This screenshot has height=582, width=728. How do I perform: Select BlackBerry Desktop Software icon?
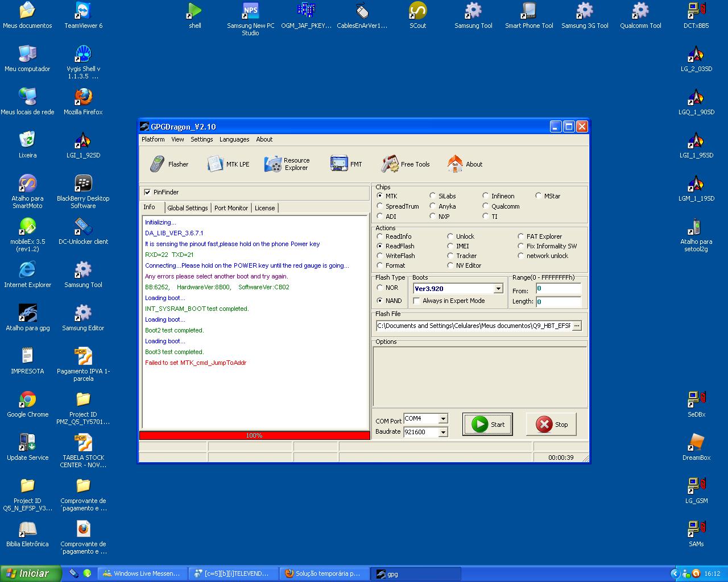click(84, 192)
